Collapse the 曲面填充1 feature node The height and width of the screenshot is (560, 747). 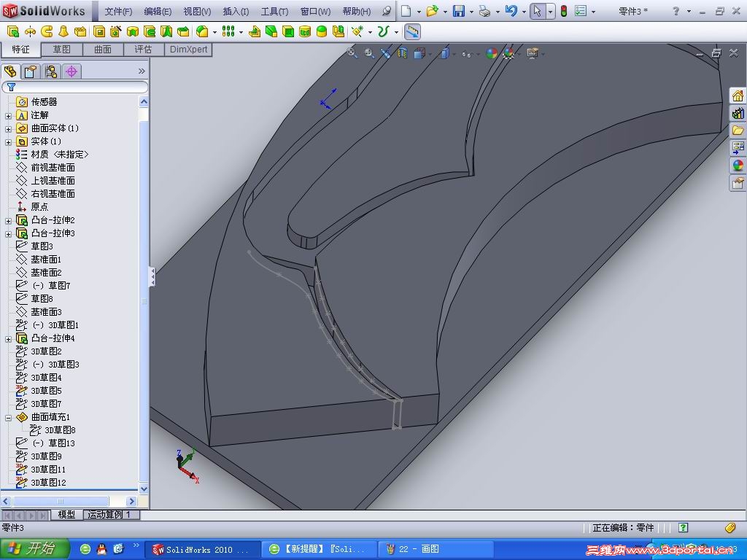click(x=8, y=418)
